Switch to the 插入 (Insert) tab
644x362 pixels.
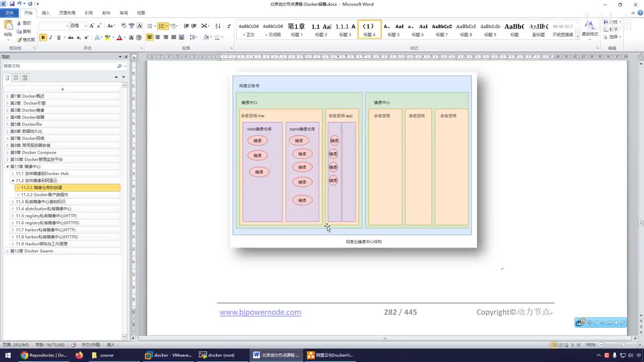(x=46, y=13)
